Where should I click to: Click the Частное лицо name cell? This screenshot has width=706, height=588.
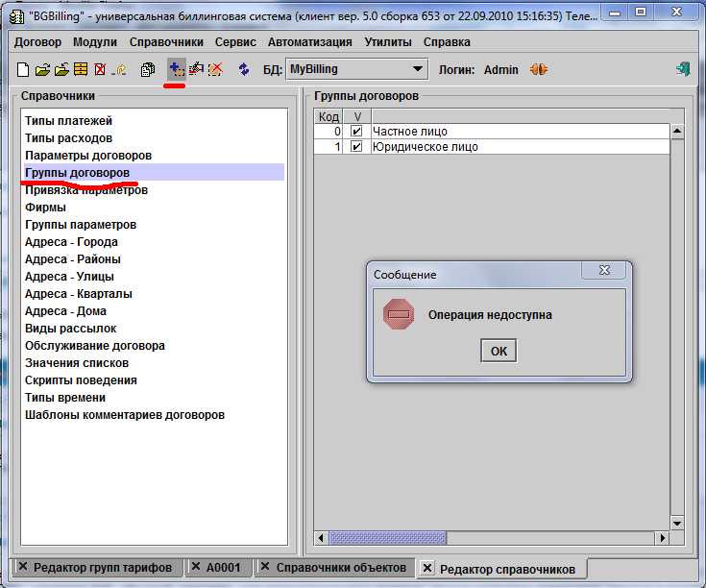[x=521, y=132]
